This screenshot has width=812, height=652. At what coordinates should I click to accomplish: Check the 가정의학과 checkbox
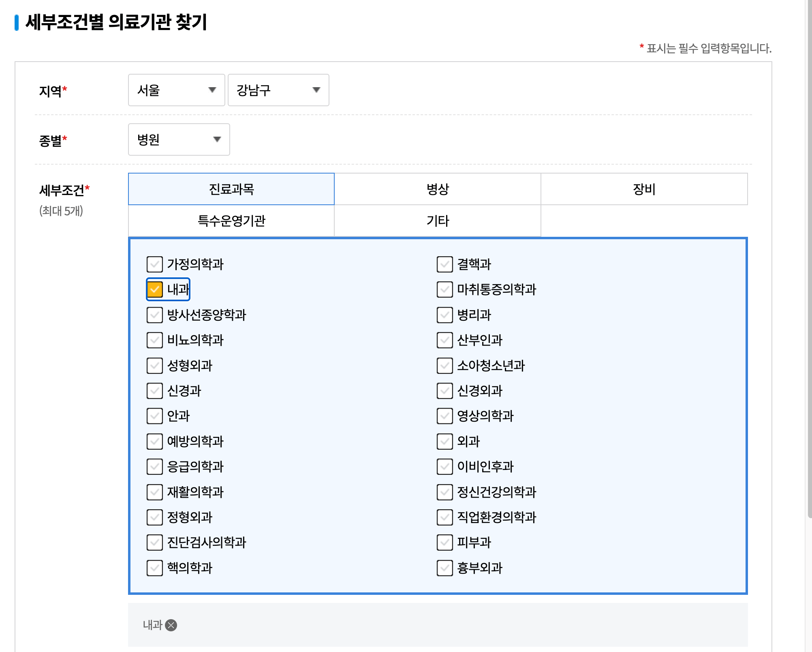(154, 264)
